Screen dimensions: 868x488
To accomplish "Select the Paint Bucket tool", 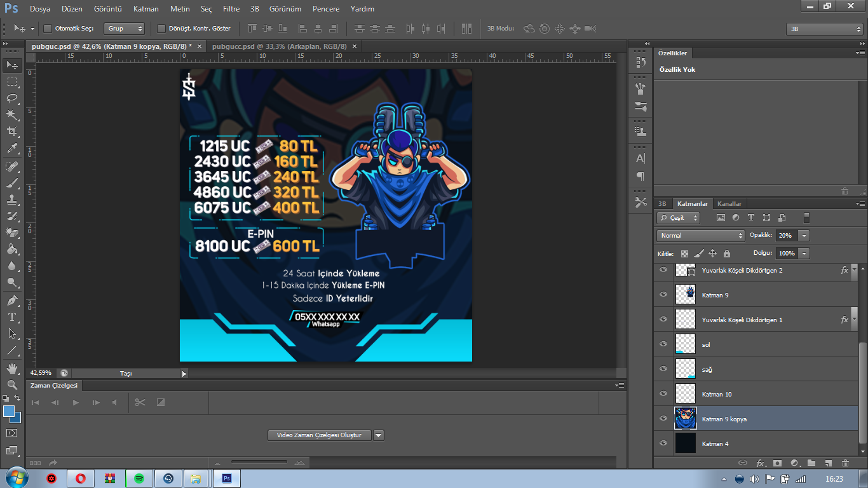I will 12,249.
